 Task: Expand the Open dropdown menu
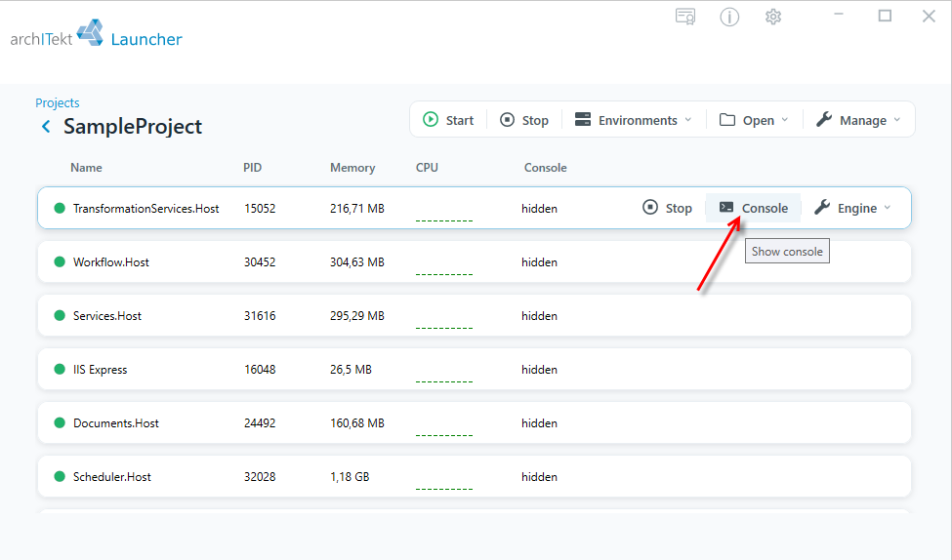click(754, 120)
